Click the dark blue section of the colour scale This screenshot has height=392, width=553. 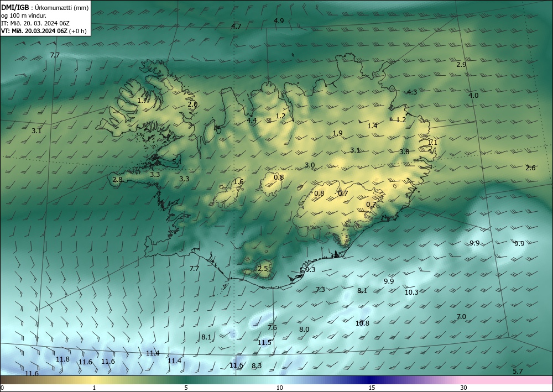pyautogui.click(x=371, y=380)
